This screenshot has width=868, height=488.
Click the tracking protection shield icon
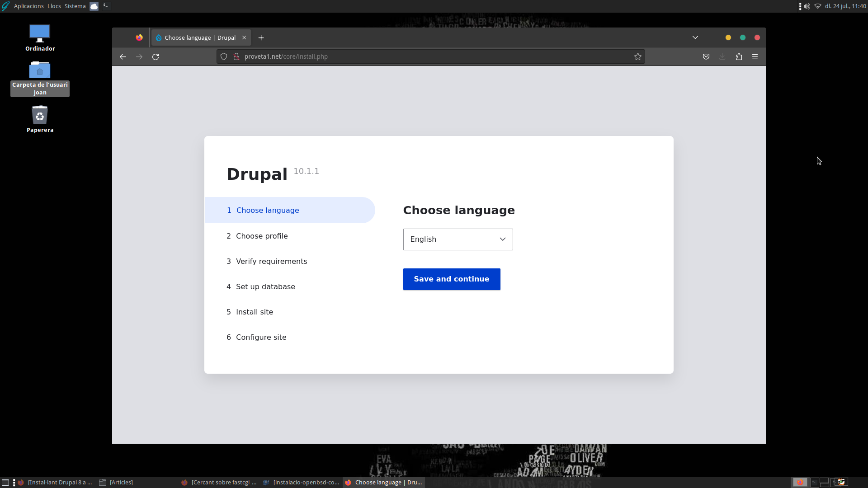coord(224,56)
